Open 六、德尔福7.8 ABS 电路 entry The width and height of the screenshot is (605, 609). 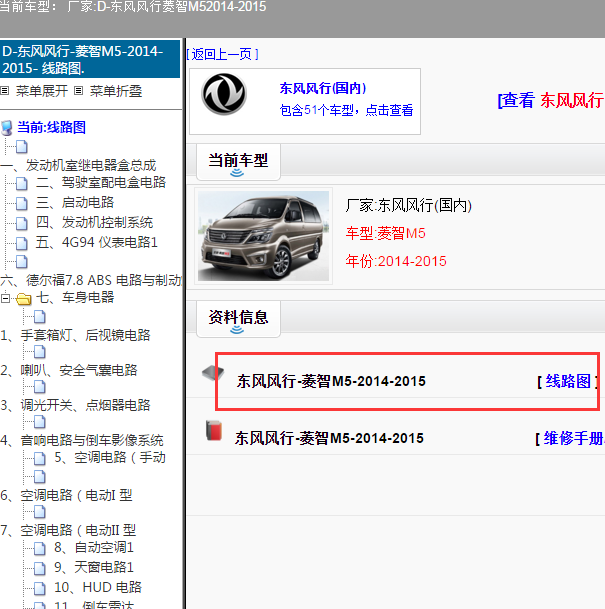coord(91,280)
